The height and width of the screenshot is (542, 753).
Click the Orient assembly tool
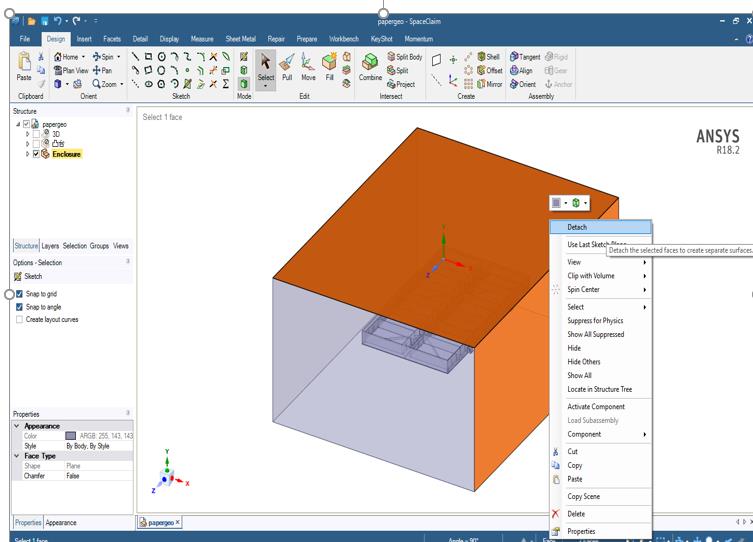pyautogui.click(x=523, y=84)
